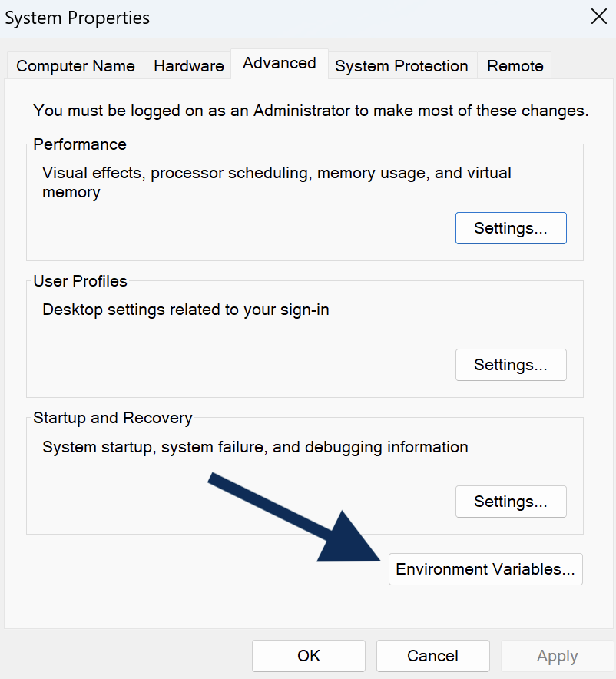Close the System Properties dialog
The width and height of the screenshot is (616, 679).
[x=598, y=18]
